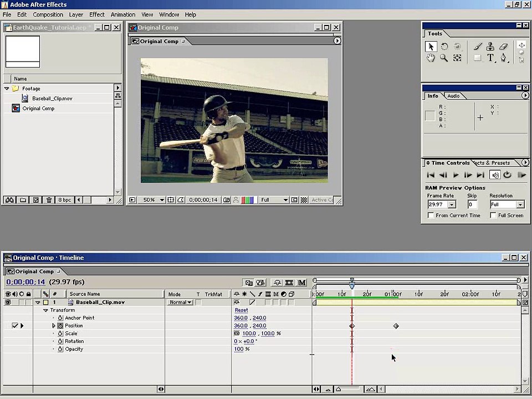This screenshot has height=399, width=532.
Task: Click the Reset link for Transform
Action: [241, 310]
